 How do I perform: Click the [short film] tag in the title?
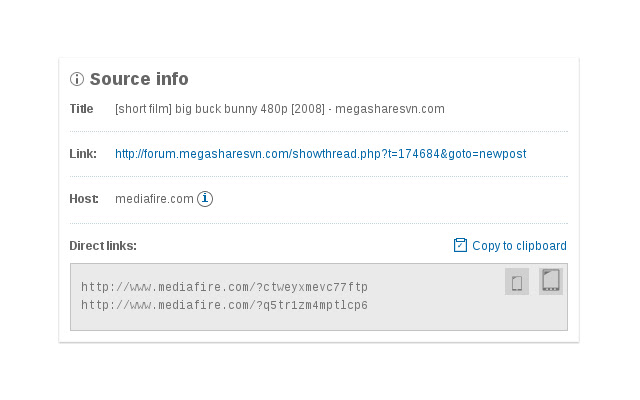tap(142, 109)
